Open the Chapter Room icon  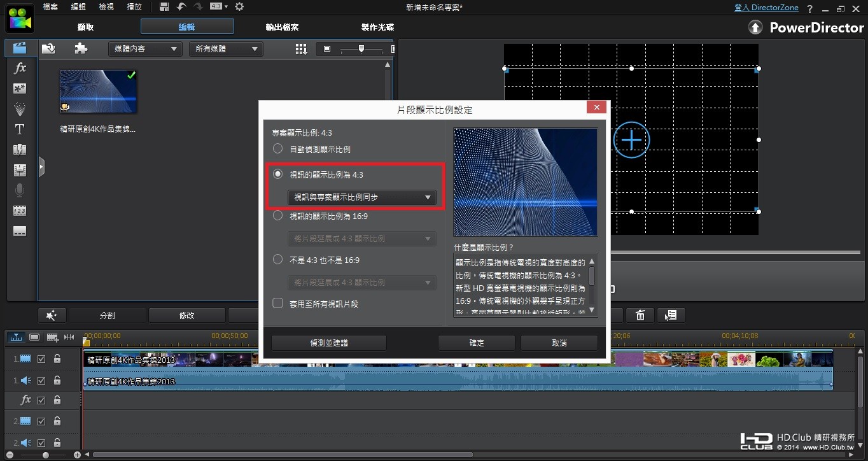pyautogui.click(x=20, y=211)
